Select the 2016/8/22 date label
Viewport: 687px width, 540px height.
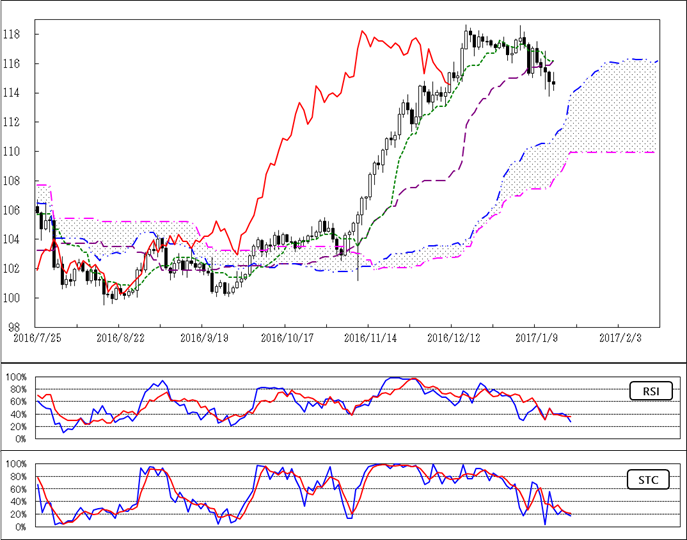120,339
